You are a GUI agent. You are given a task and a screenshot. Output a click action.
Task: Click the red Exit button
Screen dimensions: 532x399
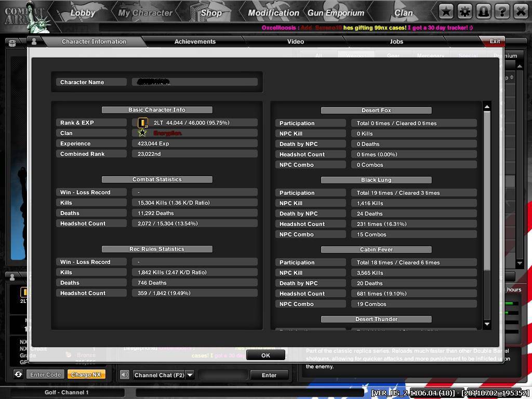coord(494,42)
